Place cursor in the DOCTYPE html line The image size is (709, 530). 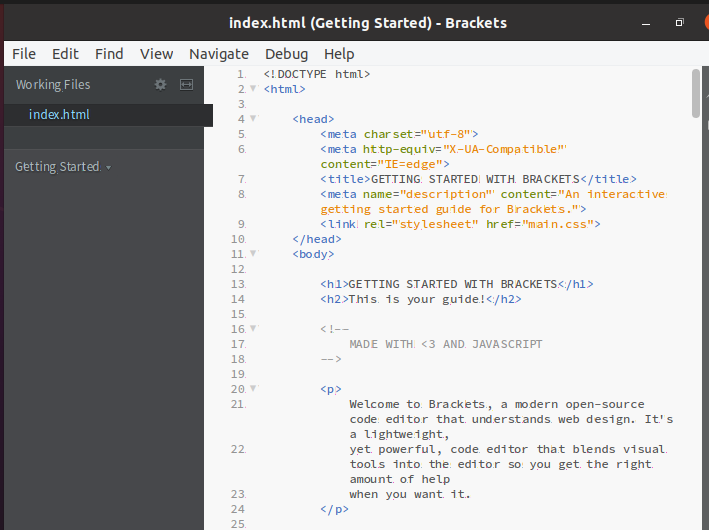tap(317, 74)
